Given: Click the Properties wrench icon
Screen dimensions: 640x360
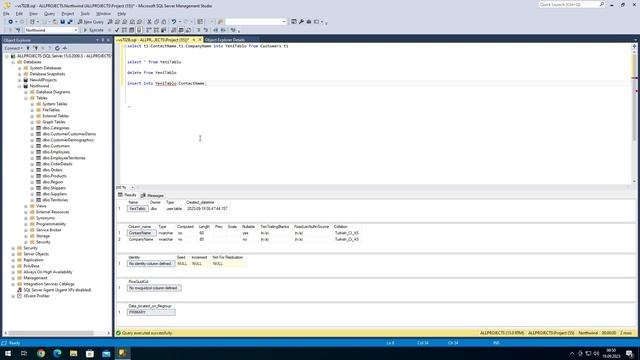Looking at the screenshot, I should pos(301,22).
